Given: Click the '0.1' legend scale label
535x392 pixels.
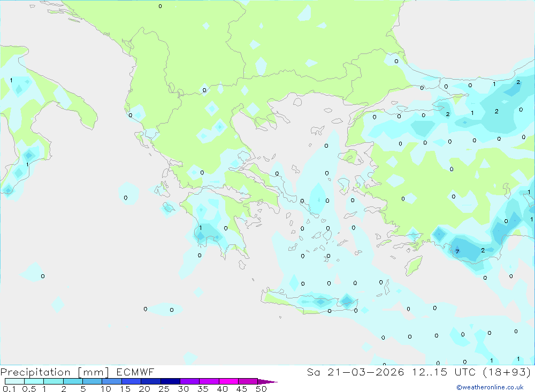Looking at the screenshot, I should click(9, 389).
